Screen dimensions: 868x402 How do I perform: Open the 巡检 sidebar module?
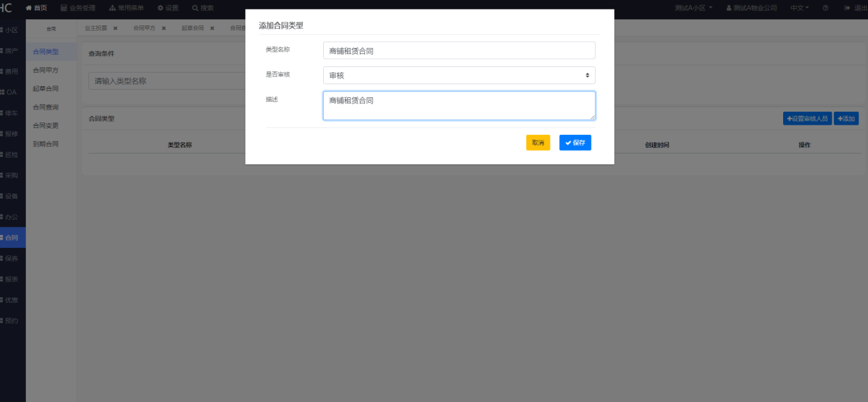click(12, 155)
